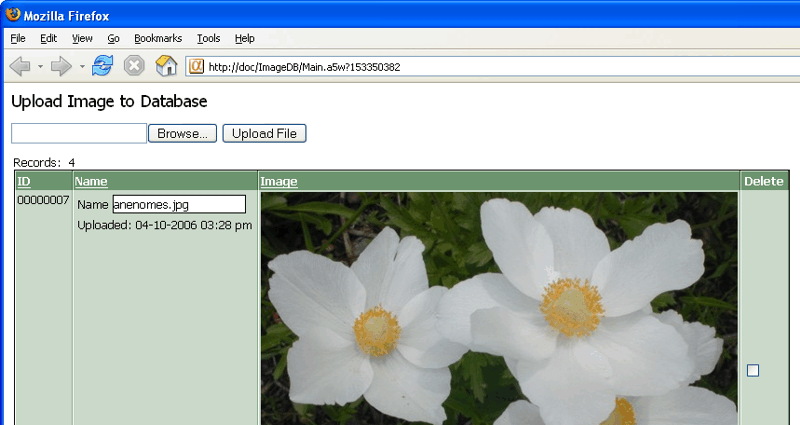The height and width of the screenshot is (425, 800).
Task: Open the View menu
Action: [82, 38]
